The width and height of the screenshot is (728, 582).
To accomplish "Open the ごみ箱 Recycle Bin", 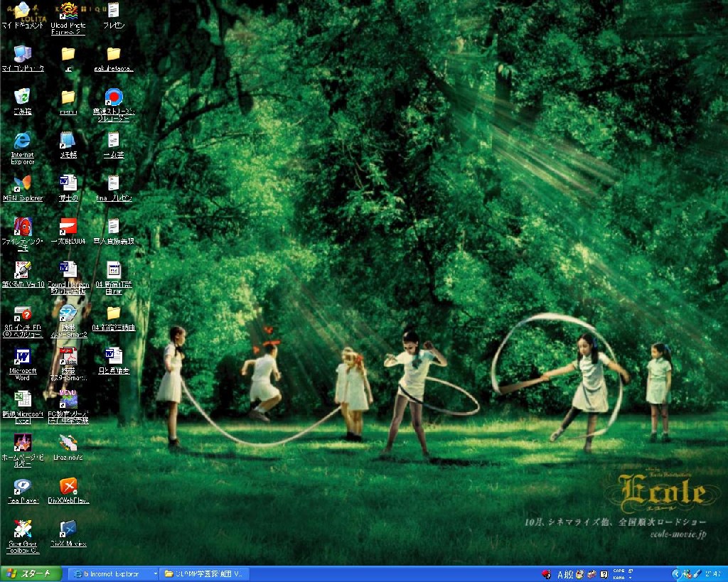I will [x=22, y=101].
